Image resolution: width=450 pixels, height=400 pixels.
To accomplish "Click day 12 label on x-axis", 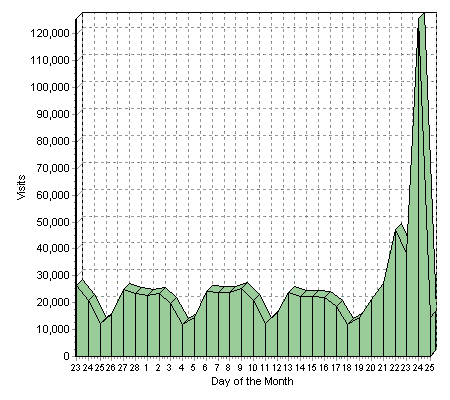I will coord(276,368).
